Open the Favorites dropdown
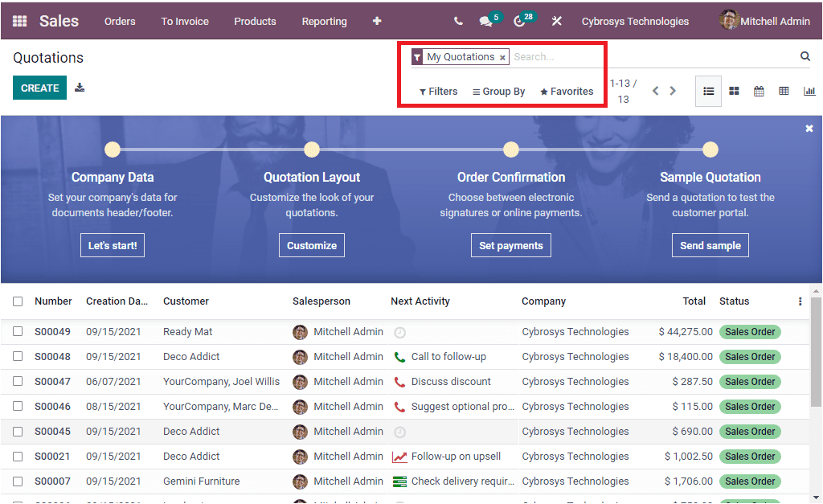The image size is (823, 504). [x=566, y=91]
